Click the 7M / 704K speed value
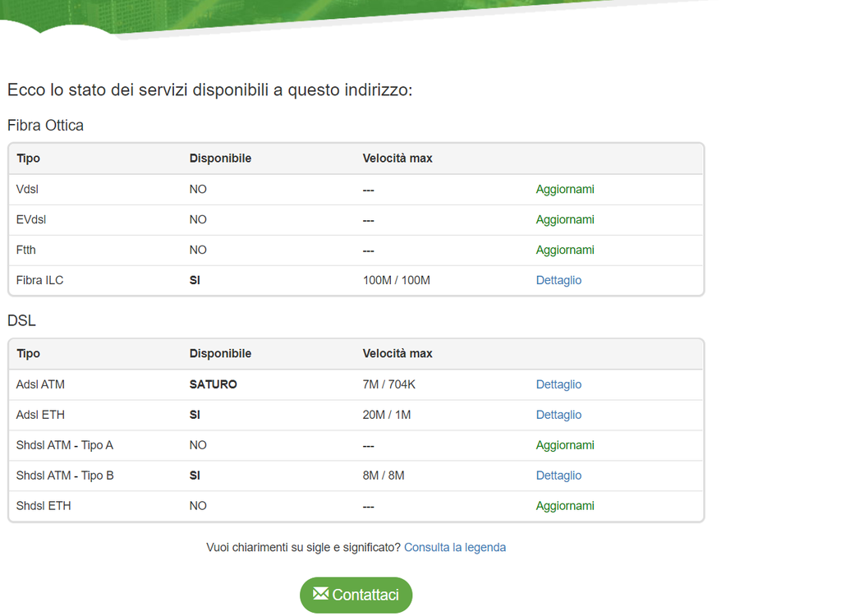 point(388,384)
